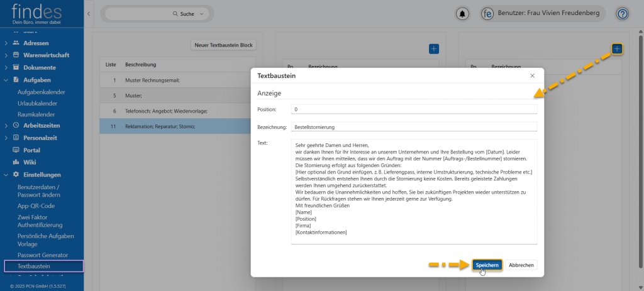Click the user profile avatar icon
This screenshot has height=291, width=644.
pyautogui.click(x=487, y=14)
